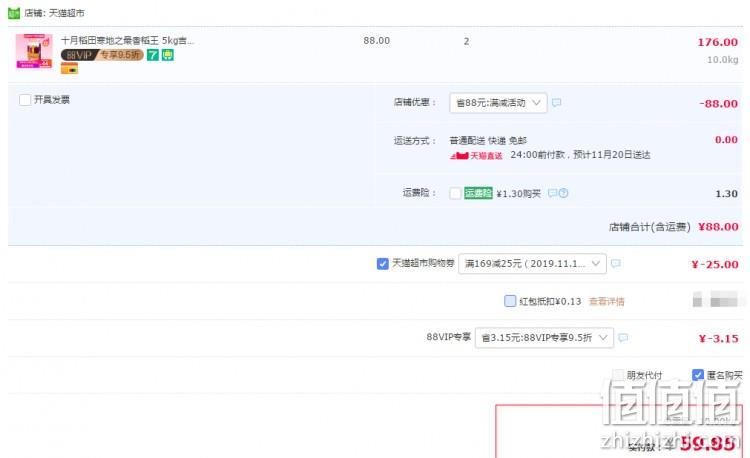Click the item subtotal 176.00
The width and height of the screenshot is (750, 458).
(717, 42)
